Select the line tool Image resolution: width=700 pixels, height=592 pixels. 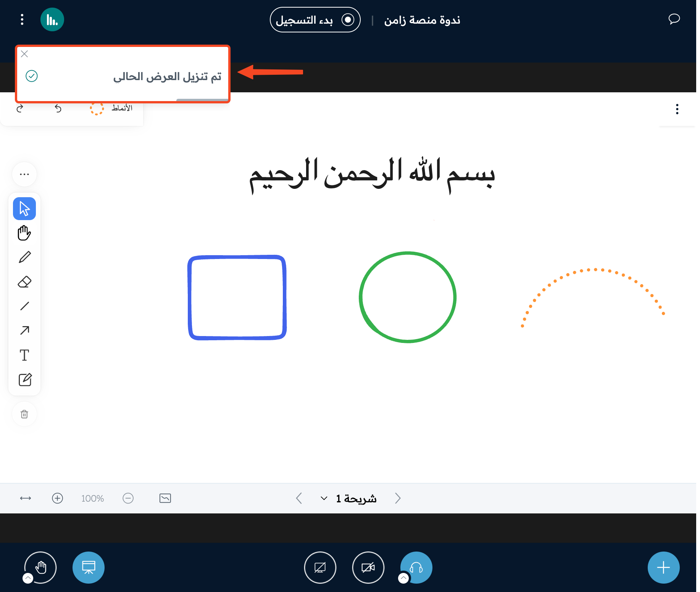(24, 306)
